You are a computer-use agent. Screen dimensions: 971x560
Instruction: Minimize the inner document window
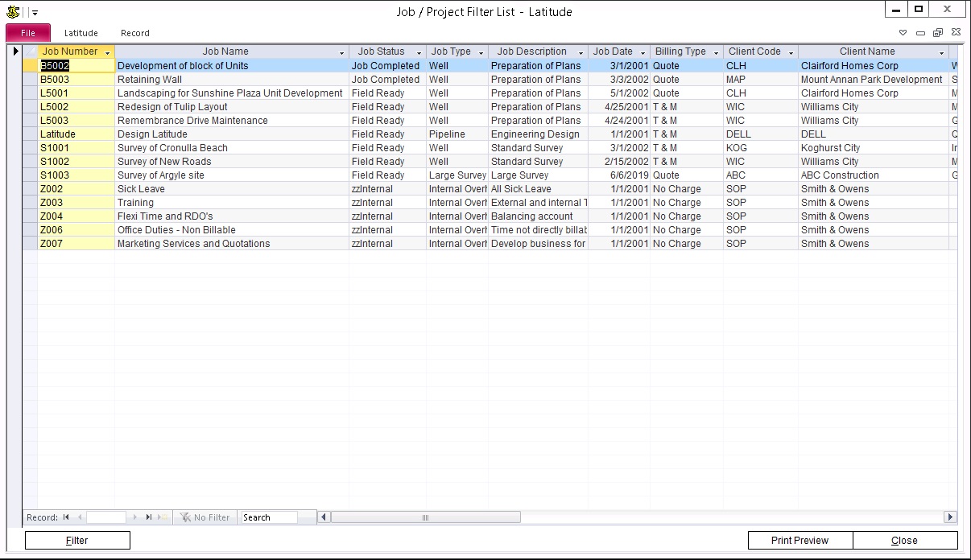click(x=920, y=33)
